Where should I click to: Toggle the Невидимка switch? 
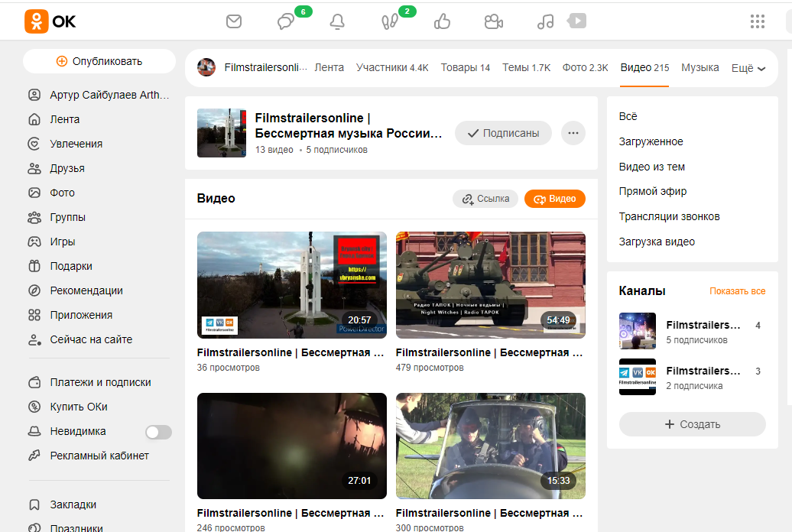tap(158, 432)
